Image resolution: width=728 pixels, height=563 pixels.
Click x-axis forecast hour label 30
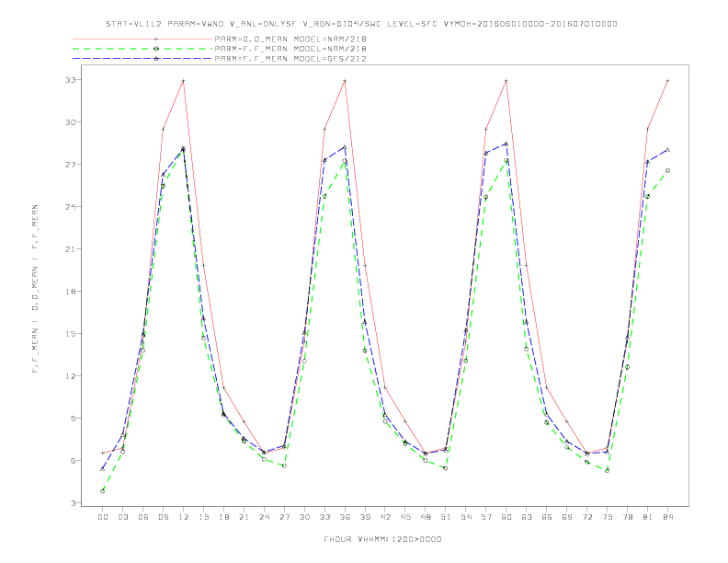point(304,517)
